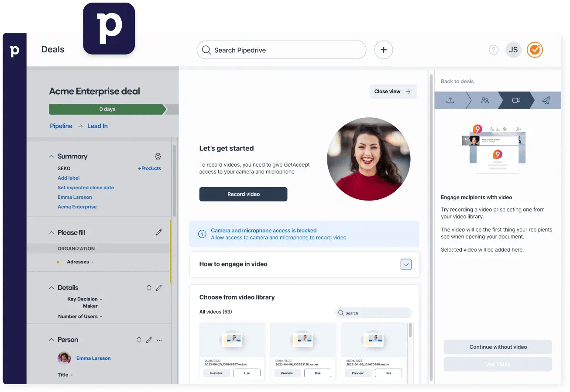Click the Close view arrow icon
The image size is (570, 392).
[409, 92]
